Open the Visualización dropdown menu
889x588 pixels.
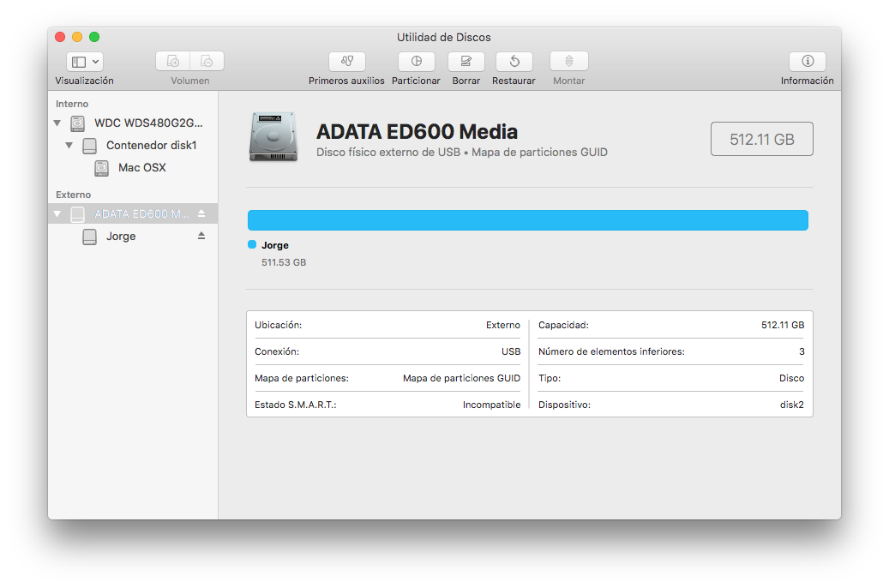coord(93,61)
